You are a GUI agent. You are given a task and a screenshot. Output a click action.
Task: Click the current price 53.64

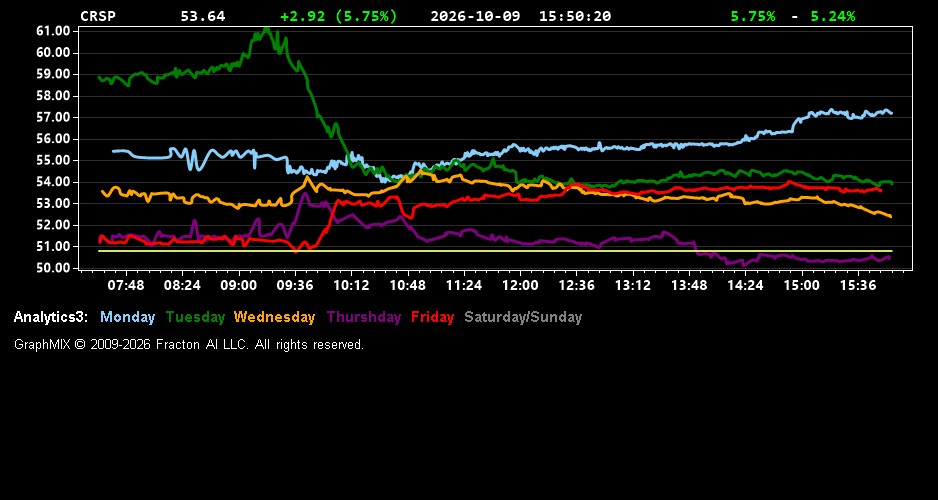(203, 16)
